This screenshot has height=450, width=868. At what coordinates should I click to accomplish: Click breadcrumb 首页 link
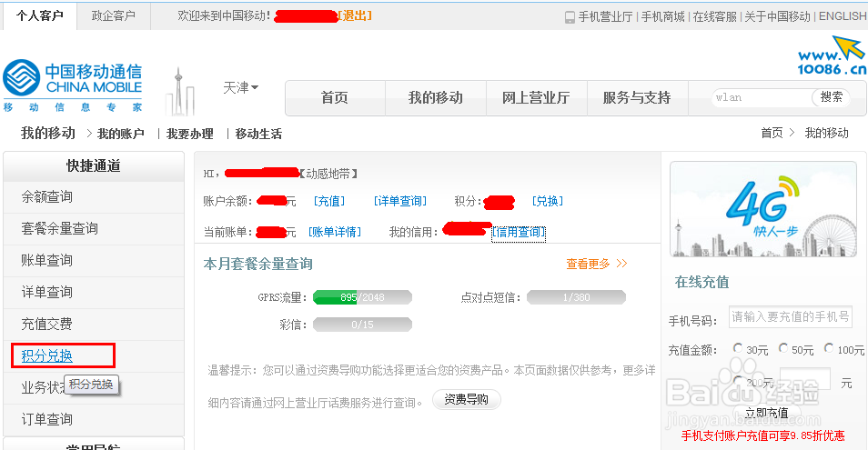pos(772,134)
